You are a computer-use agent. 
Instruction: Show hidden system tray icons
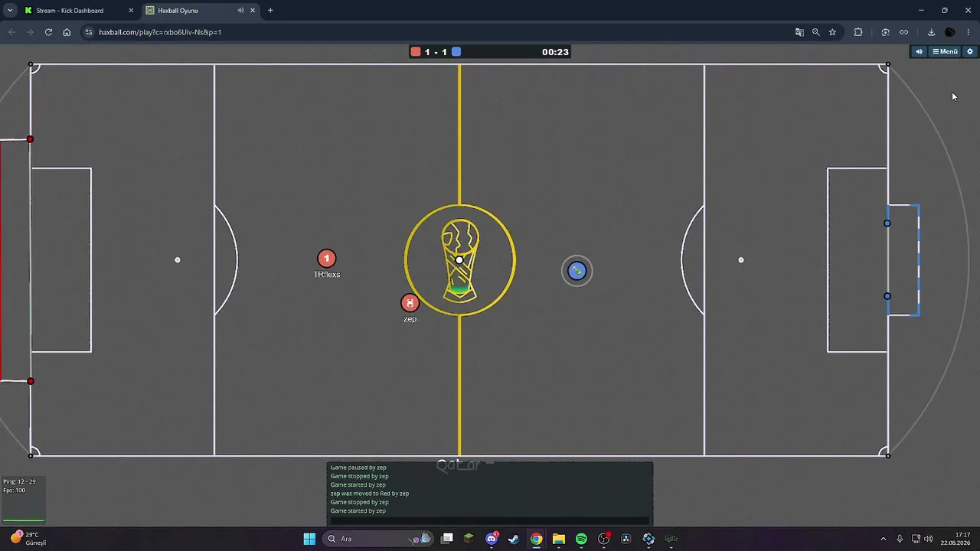[883, 539]
